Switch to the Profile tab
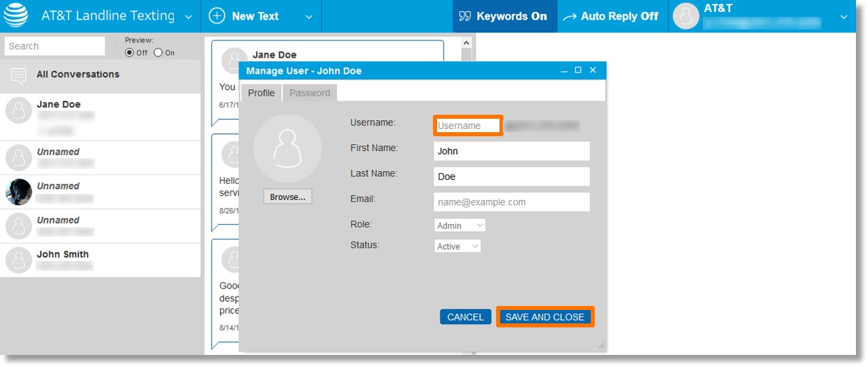This screenshot has height=367, width=868. [x=261, y=93]
